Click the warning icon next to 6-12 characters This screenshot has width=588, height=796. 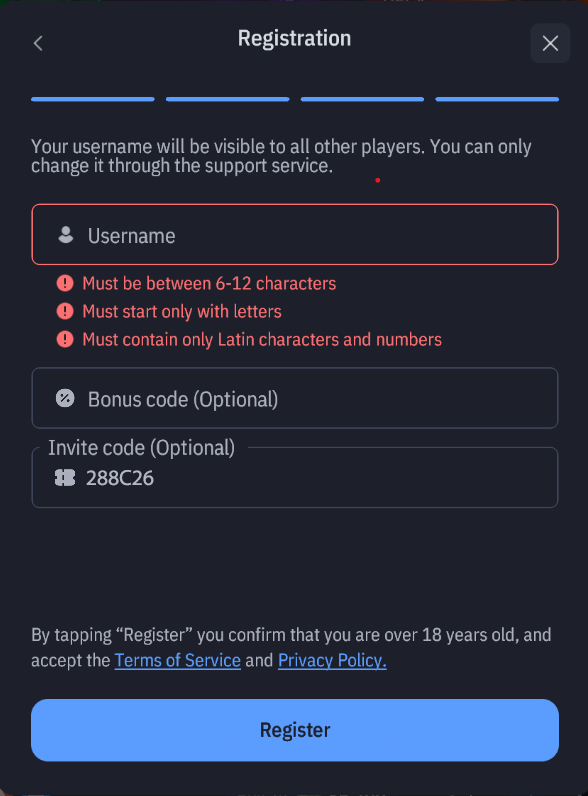[x=65, y=283]
